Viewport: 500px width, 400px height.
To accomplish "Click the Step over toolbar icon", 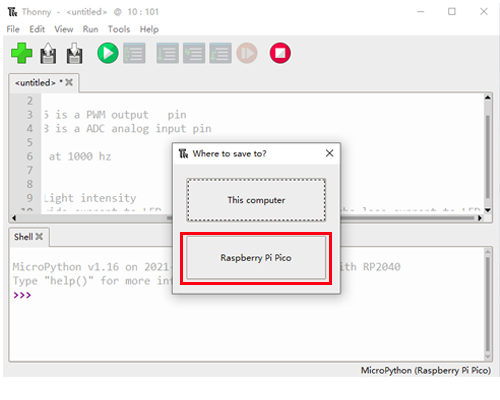I will [167, 53].
